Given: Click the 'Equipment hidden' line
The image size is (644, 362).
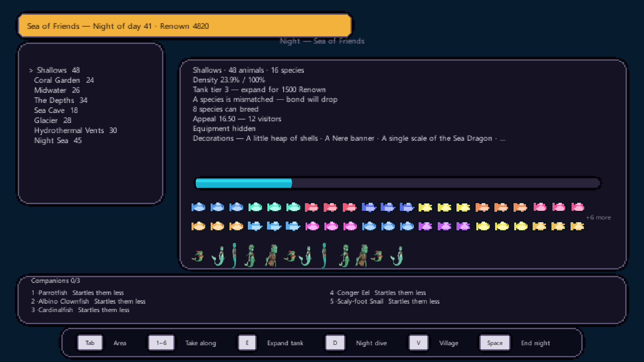Looking at the screenshot, I should [224, 129].
